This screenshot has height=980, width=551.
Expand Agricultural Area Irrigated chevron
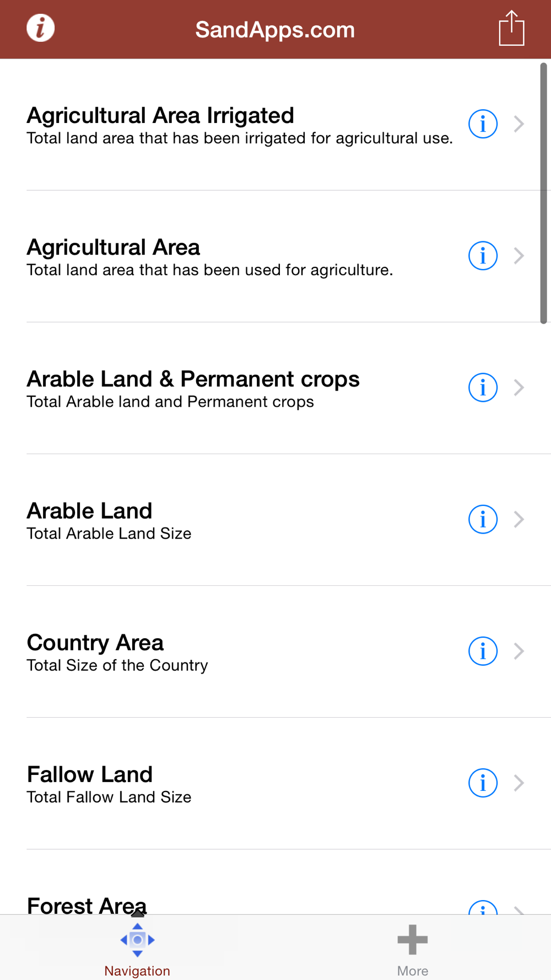(x=518, y=124)
